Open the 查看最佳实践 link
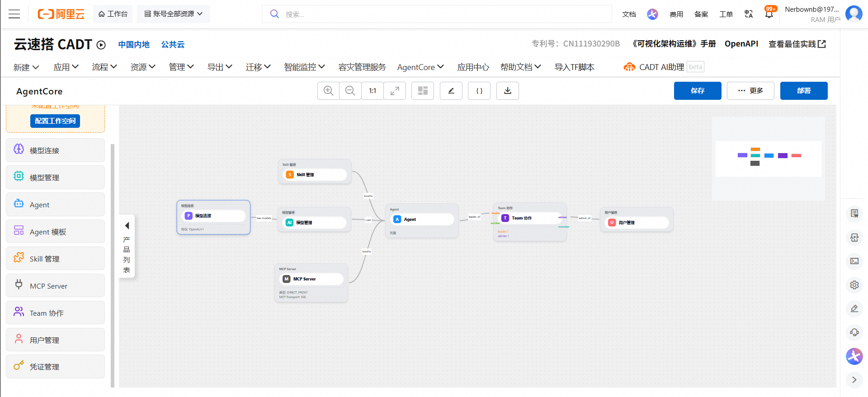The image size is (868, 397). click(x=797, y=44)
